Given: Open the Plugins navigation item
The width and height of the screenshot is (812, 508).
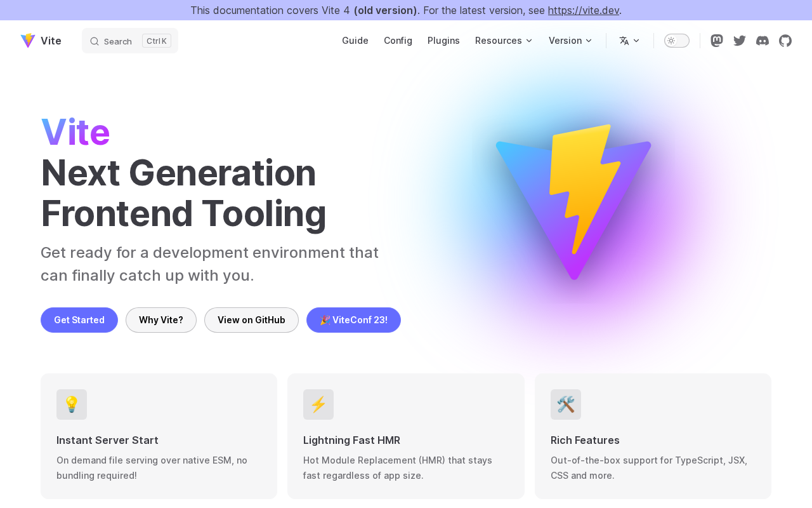Looking at the screenshot, I should point(443,41).
